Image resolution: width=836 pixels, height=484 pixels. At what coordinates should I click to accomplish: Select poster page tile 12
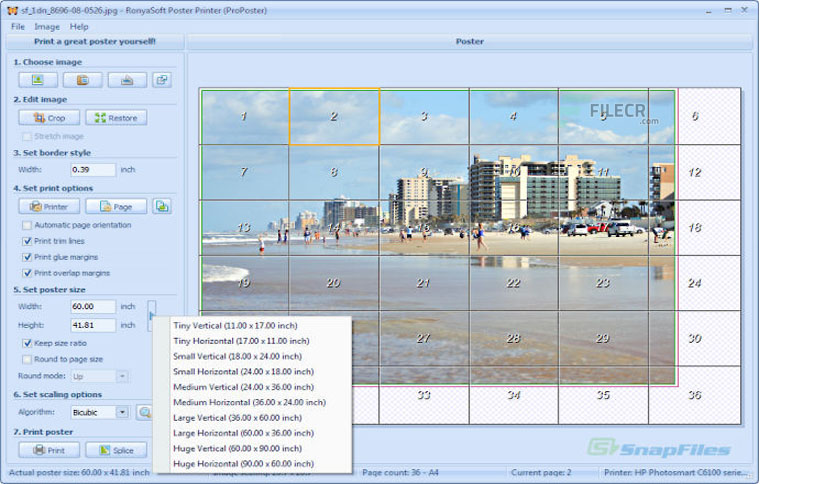pos(695,172)
